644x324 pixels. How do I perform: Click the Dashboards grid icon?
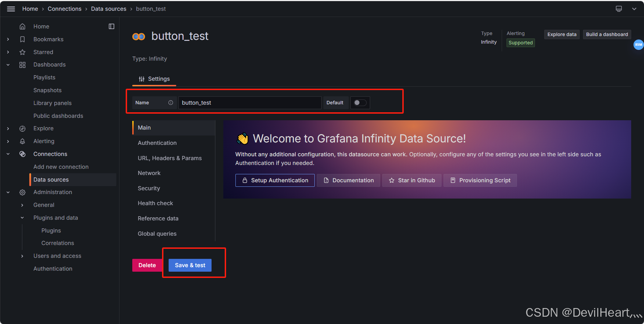[23, 65]
